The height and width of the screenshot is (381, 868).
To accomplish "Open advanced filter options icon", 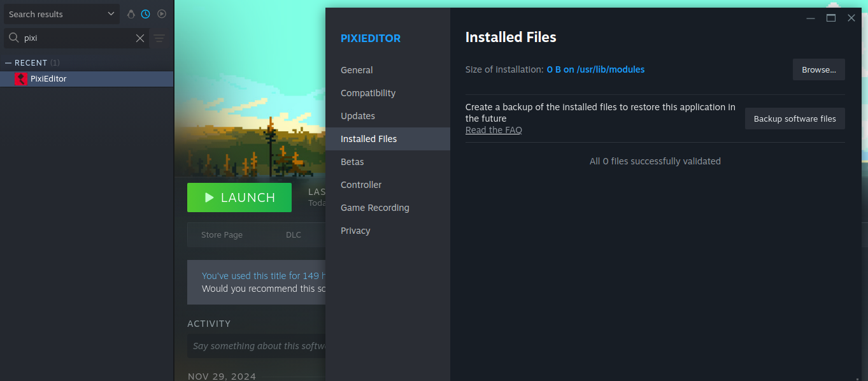I will [159, 38].
